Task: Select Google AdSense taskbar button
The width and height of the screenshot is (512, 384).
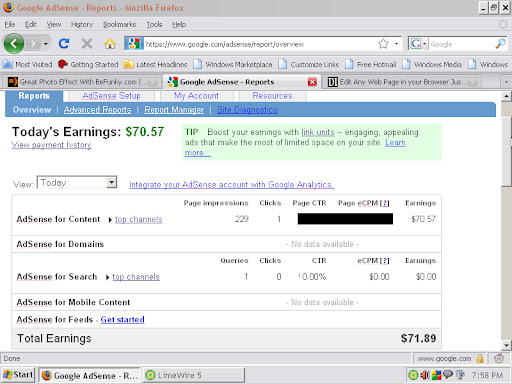Action: [x=89, y=375]
